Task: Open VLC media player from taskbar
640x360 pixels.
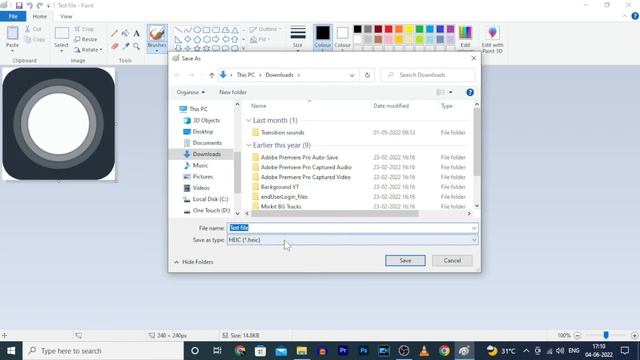Action: click(x=424, y=351)
